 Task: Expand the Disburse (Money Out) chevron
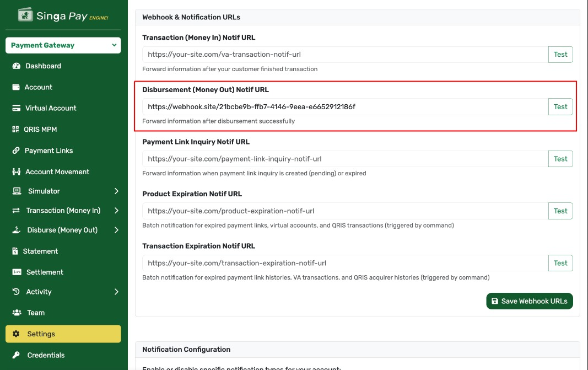(116, 230)
